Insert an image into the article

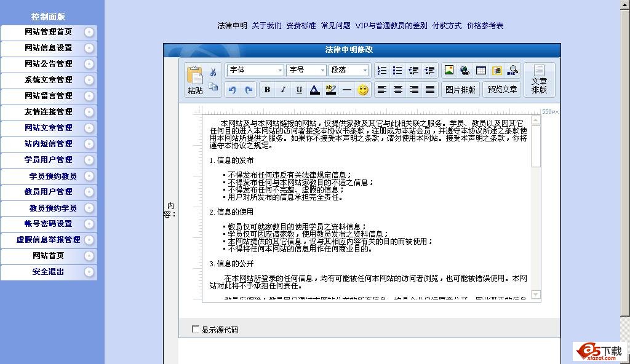(x=449, y=70)
